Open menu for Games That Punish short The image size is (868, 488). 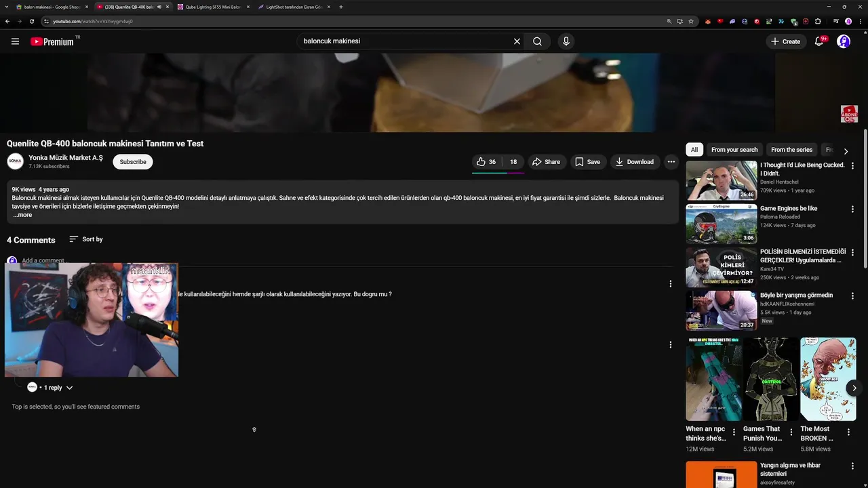click(x=791, y=432)
